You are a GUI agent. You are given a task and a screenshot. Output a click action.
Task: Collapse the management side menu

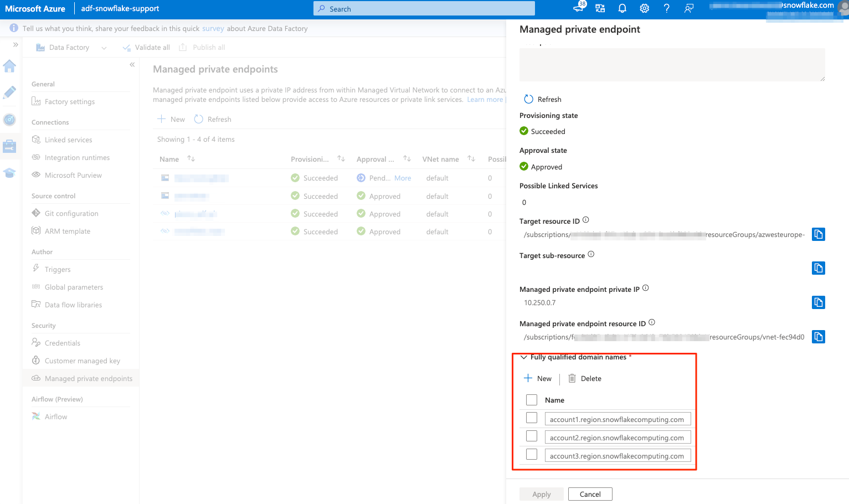tap(132, 65)
